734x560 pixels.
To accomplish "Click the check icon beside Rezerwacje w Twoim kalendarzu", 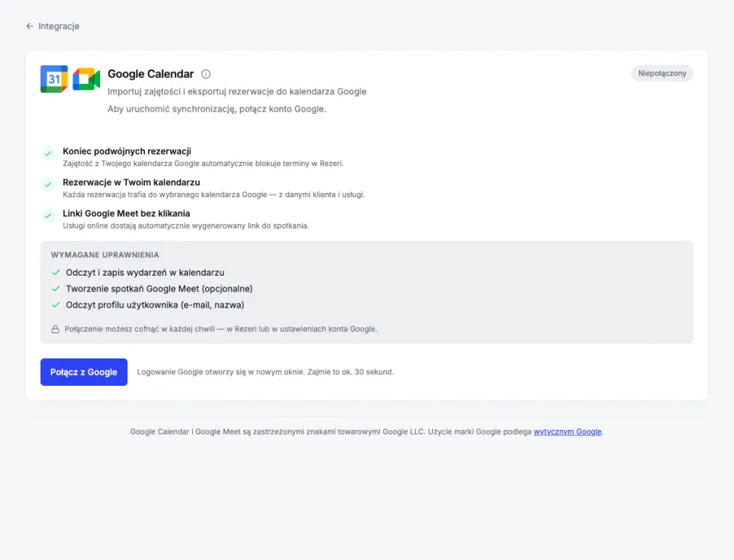I will (48, 184).
